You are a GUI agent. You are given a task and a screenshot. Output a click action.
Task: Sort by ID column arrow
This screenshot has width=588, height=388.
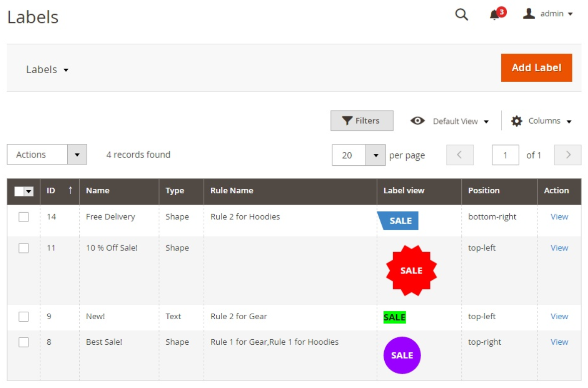click(70, 190)
